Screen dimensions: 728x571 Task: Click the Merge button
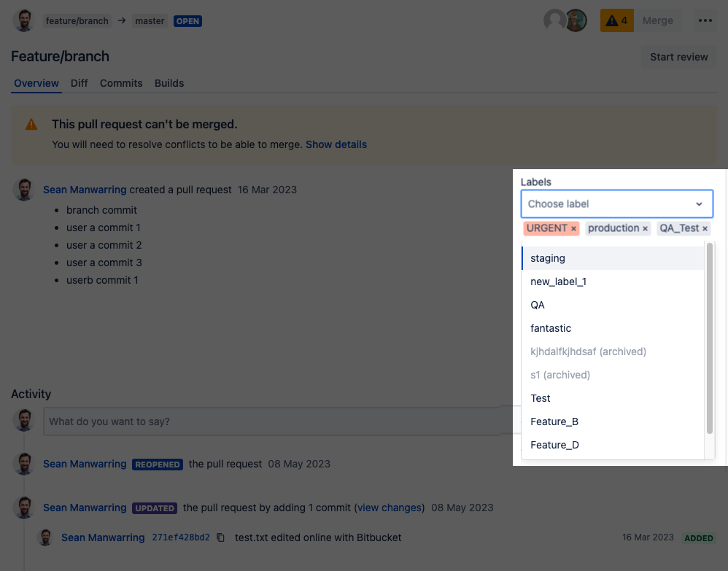click(657, 20)
